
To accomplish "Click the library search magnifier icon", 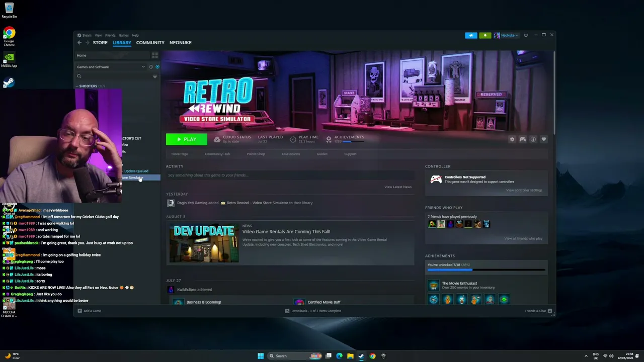I will (x=79, y=76).
